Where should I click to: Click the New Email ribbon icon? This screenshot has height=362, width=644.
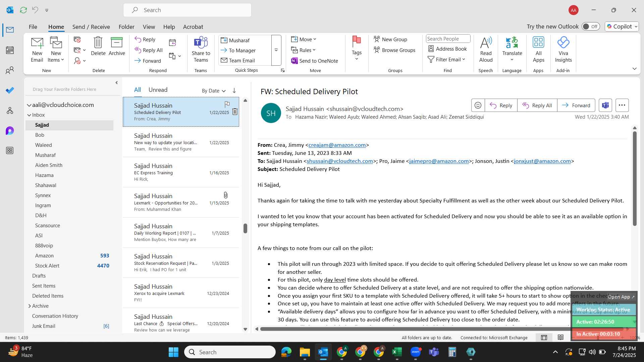coord(37,50)
